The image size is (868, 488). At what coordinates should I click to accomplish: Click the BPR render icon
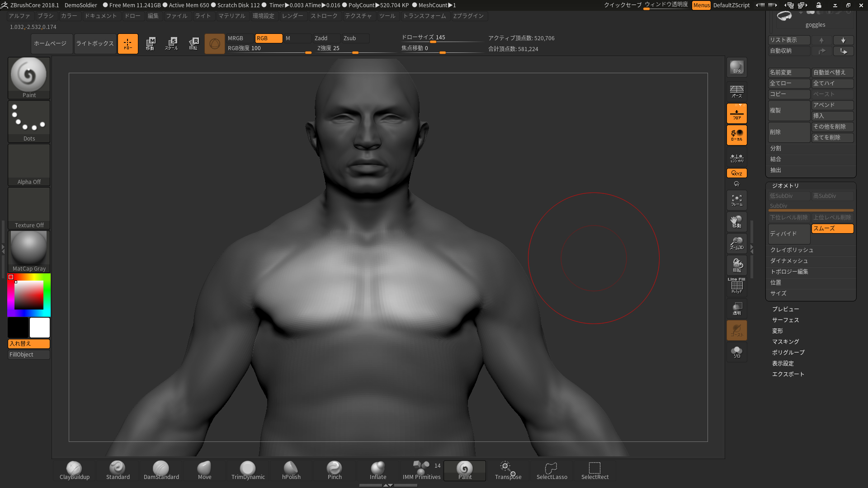point(737,67)
